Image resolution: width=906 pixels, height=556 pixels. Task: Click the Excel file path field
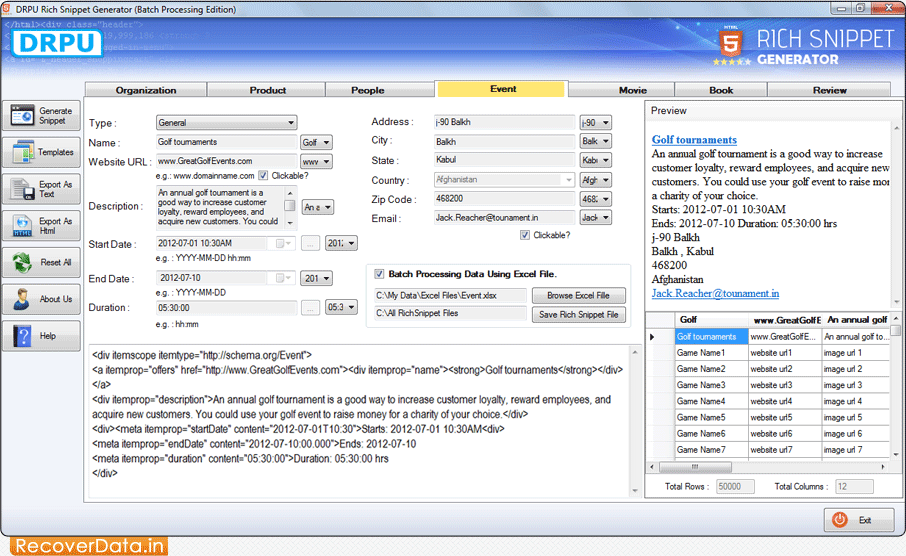[x=450, y=295]
